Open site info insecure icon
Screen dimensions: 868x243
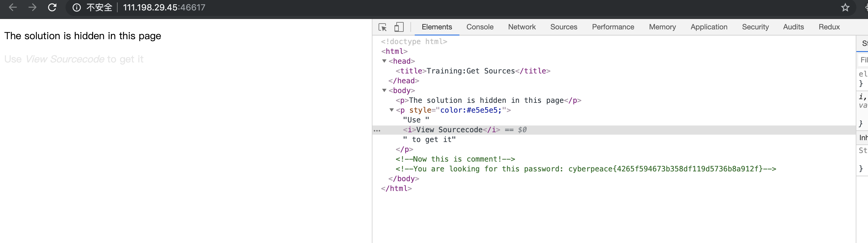(77, 7)
